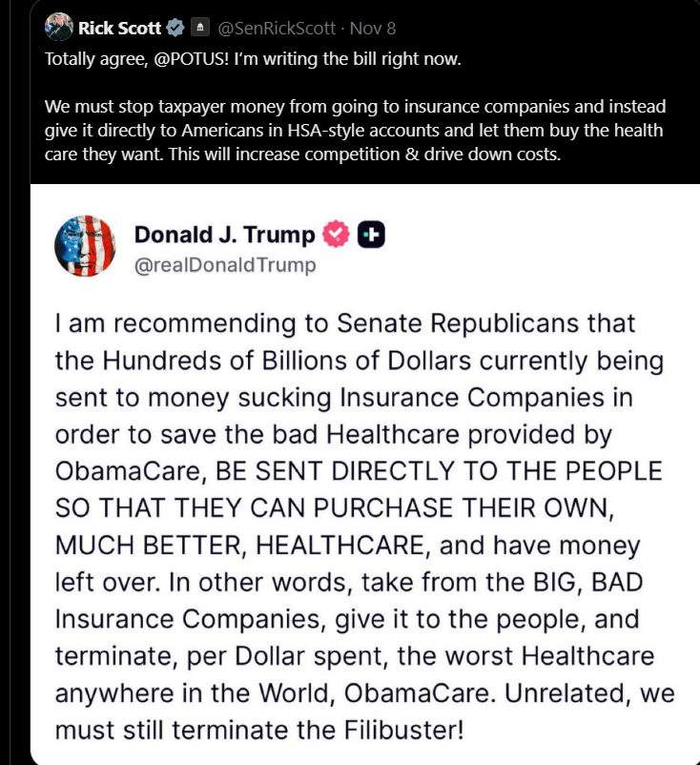The image size is (700, 765).
Task: Click the verified badge beside Rick Scott
Action: [175, 28]
